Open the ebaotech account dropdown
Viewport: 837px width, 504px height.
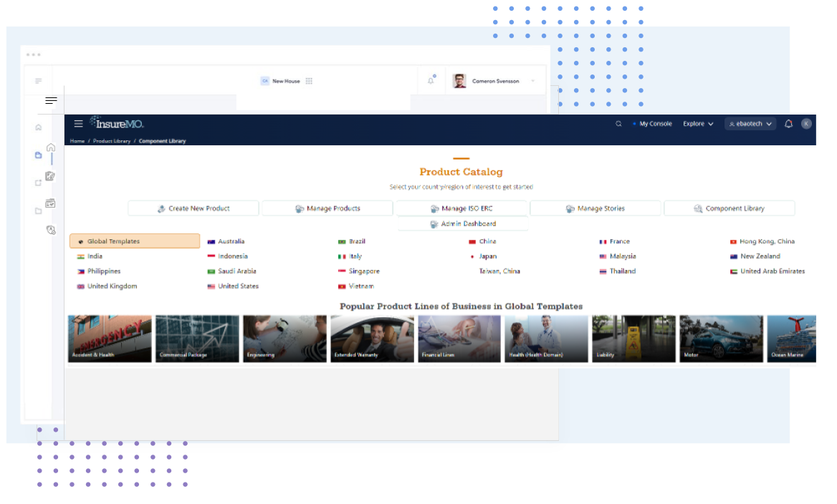tap(750, 123)
